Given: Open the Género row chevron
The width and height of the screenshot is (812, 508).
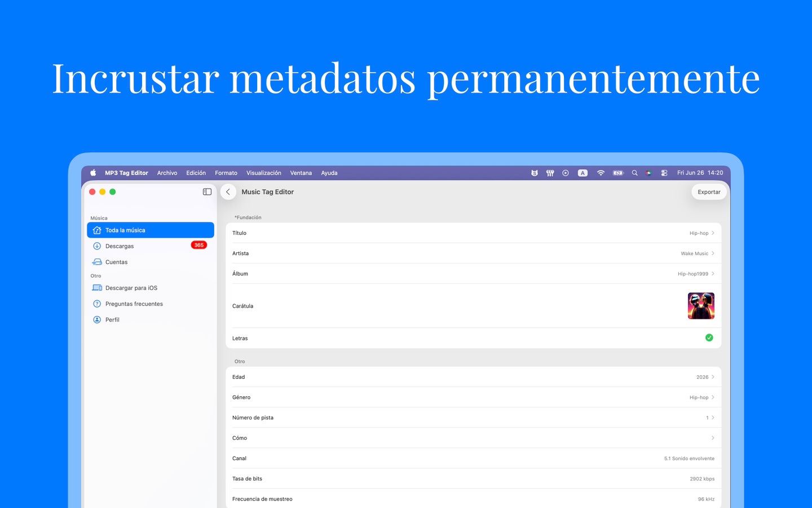Looking at the screenshot, I should pyautogui.click(x=713, y=397).
